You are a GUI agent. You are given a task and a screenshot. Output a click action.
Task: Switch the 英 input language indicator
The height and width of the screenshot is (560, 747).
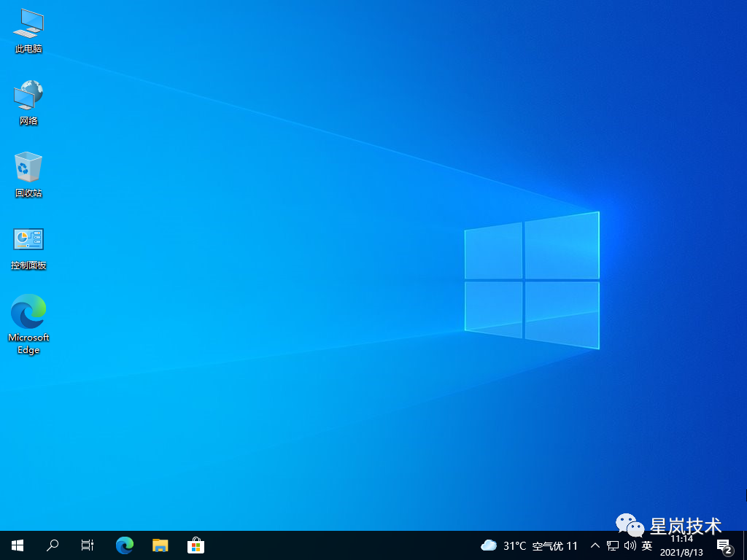(x=648, y=545)
